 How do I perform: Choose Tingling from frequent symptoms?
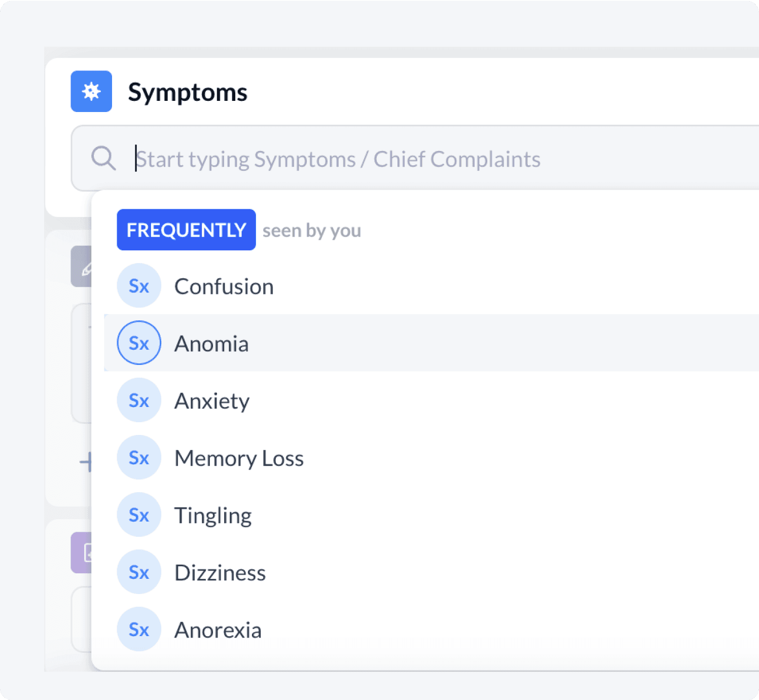point(213,516)
